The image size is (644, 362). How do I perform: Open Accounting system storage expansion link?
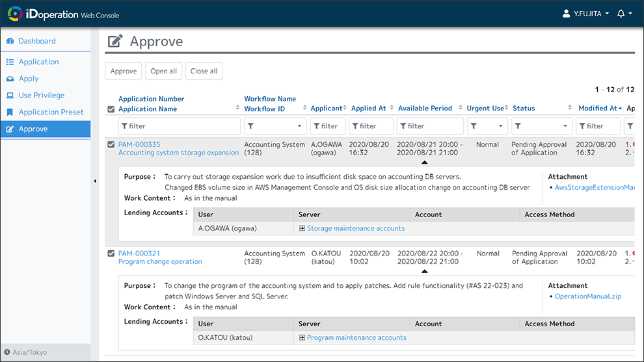click(x=178, y=153)
